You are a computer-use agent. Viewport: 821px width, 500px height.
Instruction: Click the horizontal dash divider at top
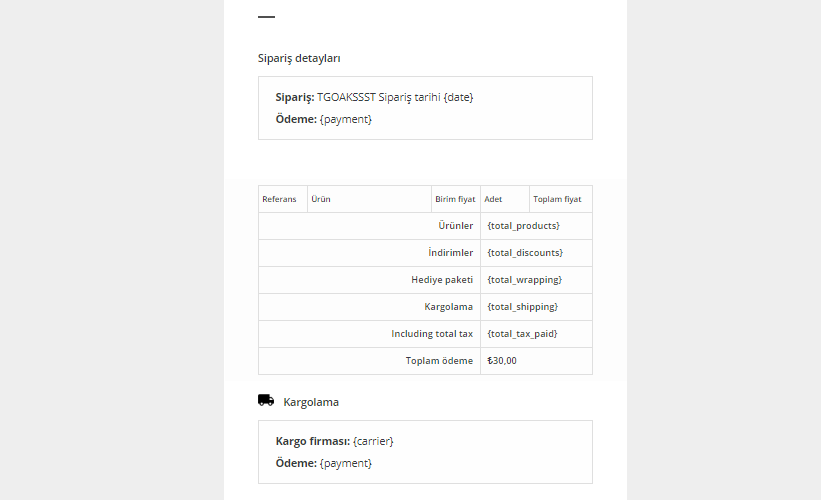pos(266,17)
